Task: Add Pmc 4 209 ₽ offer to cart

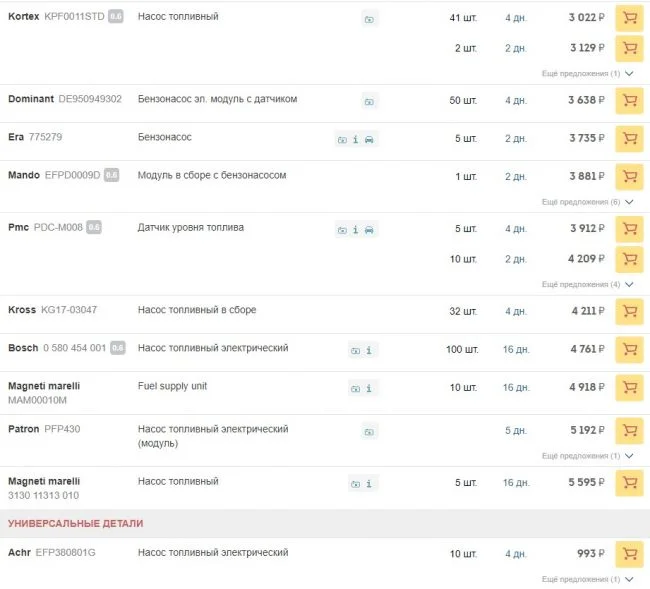Action: coord(629,259)
